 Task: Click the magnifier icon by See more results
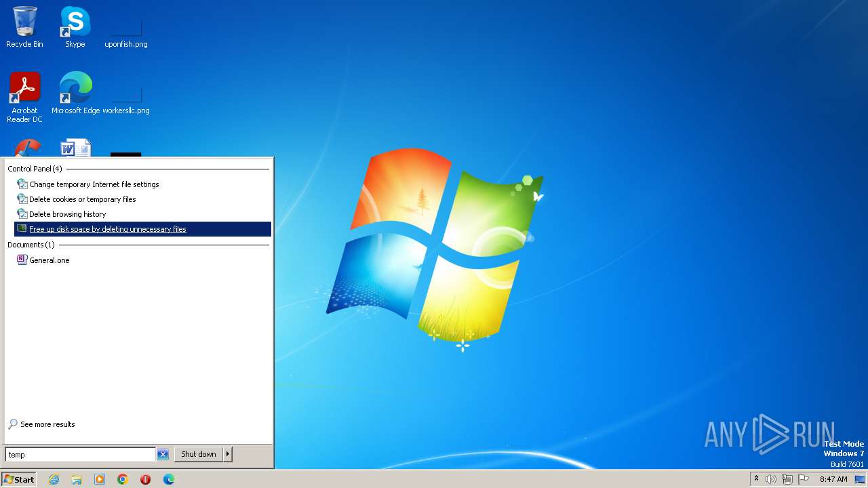coord(13,424)
